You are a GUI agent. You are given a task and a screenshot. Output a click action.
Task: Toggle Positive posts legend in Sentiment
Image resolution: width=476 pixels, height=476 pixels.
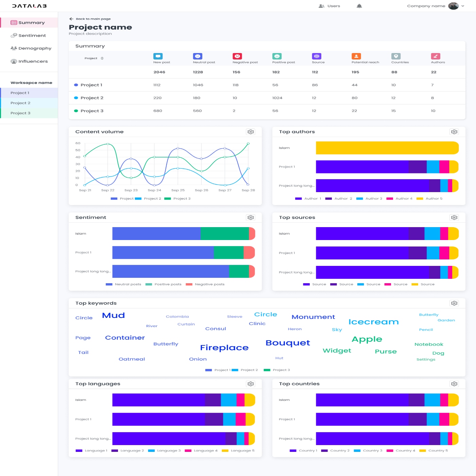(x=164, y=284)
